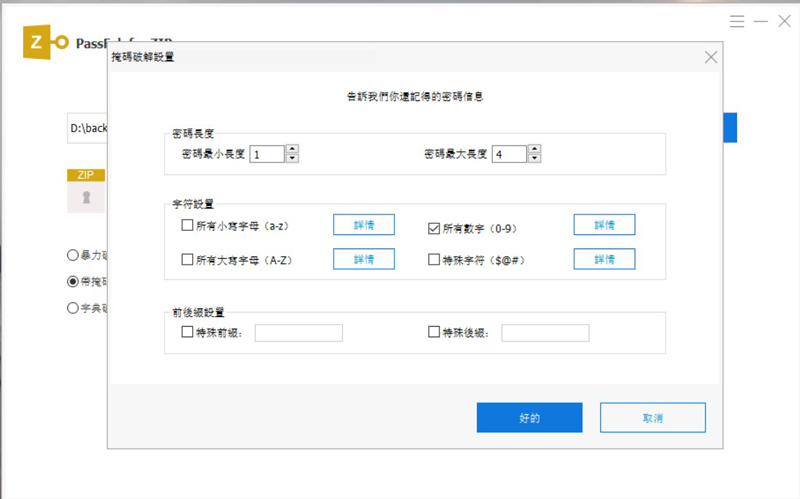Enable 所有大寫字母 (A-Z) checkbox
This screenshot has width=800, height=499.
[187, 259]
